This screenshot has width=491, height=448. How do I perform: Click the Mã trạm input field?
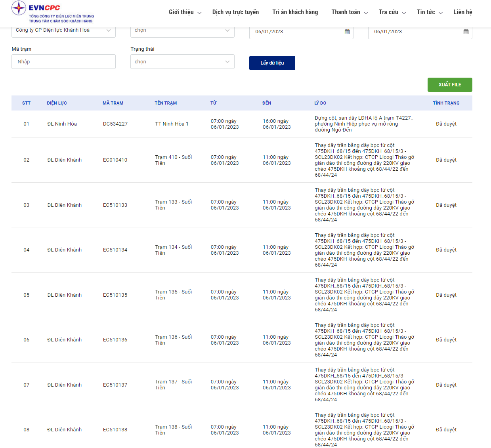pyautogui.click(x=63, y=62)
